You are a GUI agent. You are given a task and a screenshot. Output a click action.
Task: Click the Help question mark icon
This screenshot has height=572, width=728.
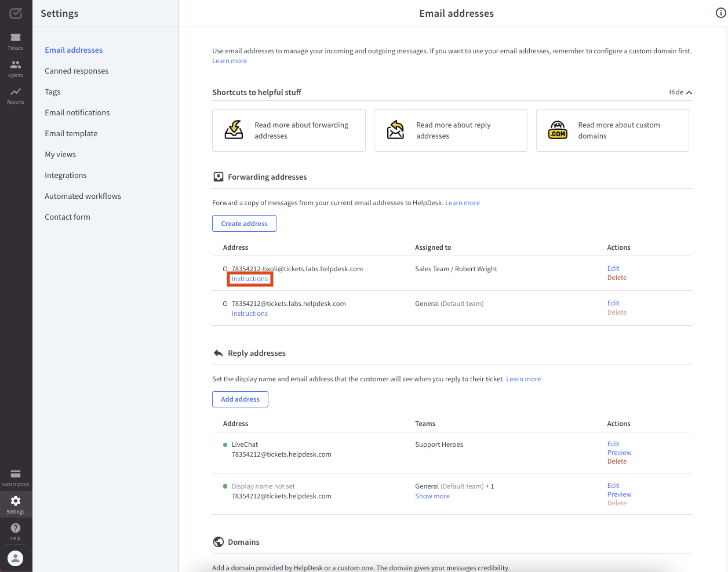[x=16, y=531]
